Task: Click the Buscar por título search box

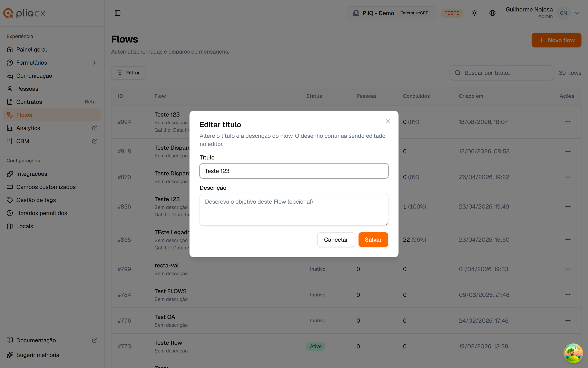Action: click(501, 73)
